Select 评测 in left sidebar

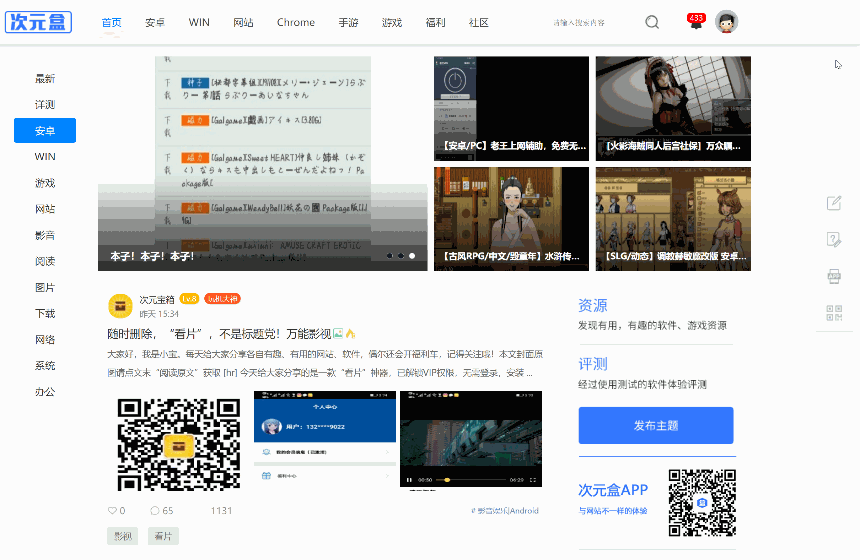pyautogui.click(x=45, y=104)
